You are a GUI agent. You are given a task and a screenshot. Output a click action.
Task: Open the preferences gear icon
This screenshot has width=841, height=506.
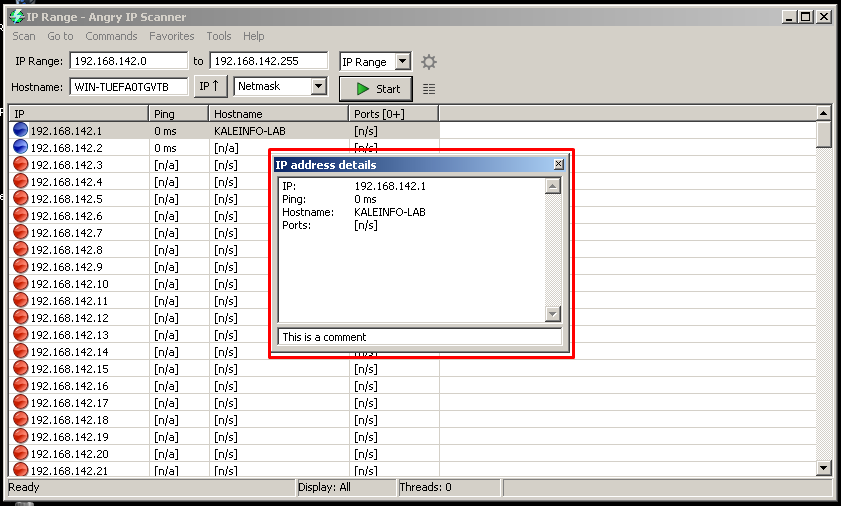point(429,62)
